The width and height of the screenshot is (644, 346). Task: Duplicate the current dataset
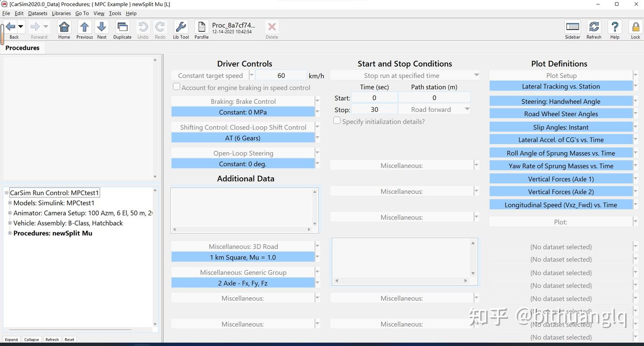pos(122,28)
